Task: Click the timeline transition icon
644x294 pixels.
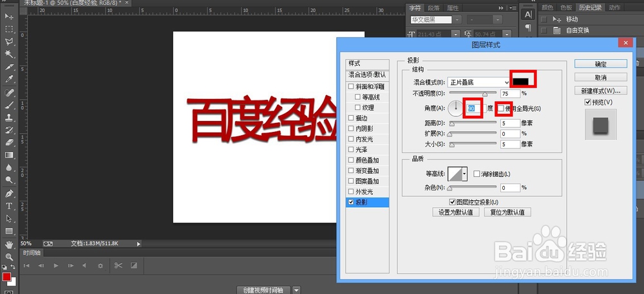Action: [x=133, y=265]
